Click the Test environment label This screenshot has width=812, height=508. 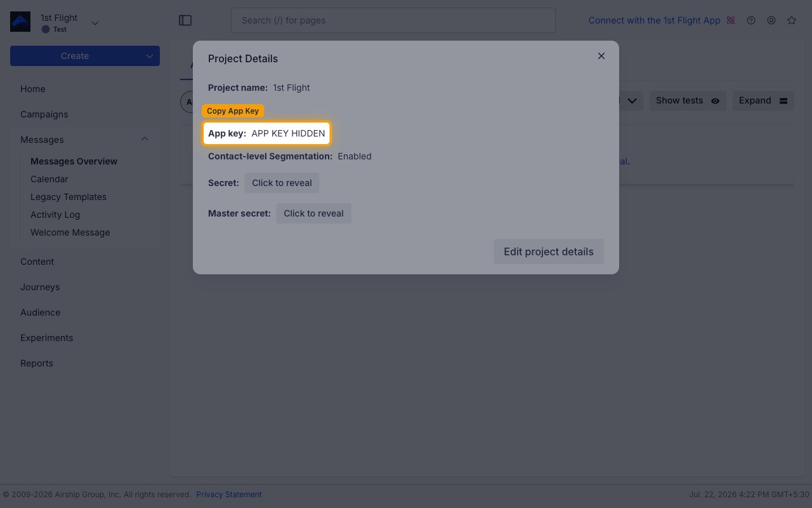(60, 29)
